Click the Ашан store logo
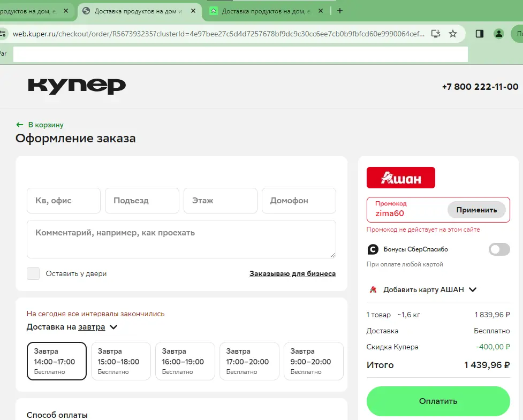The height and width of the screenshot is (420, 523). coord(400,178)
